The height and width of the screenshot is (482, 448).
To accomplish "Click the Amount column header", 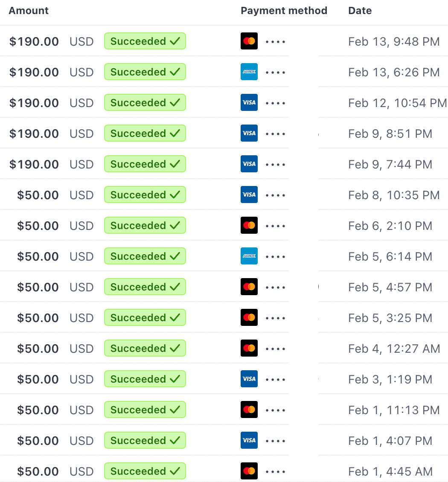I will tap(29, 11).
